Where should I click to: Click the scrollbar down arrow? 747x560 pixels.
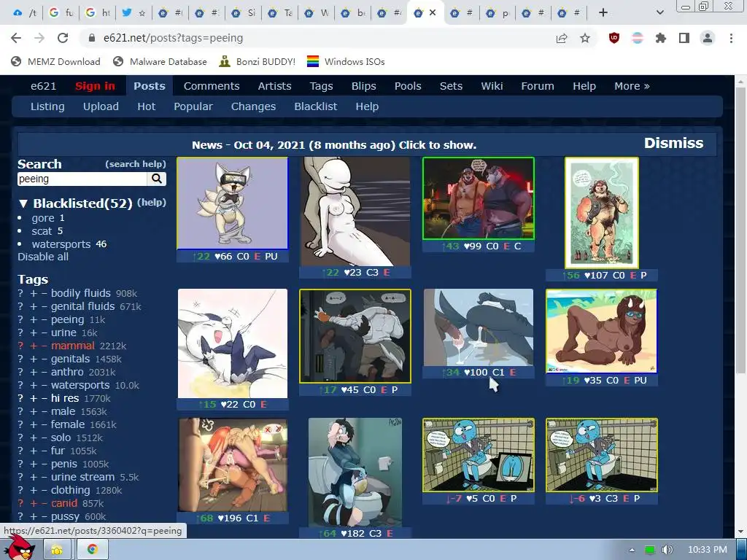740,532
